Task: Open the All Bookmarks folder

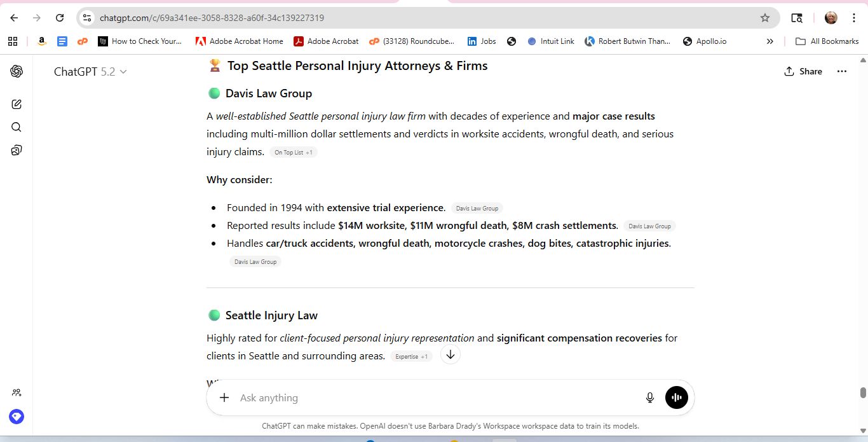Action: click(827, 41)
